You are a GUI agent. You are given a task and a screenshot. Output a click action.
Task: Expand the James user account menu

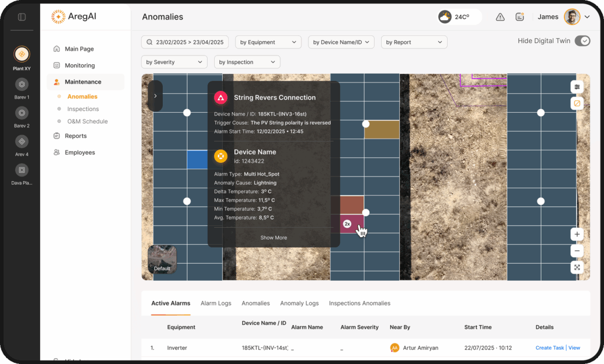click(x=587, y=17)
